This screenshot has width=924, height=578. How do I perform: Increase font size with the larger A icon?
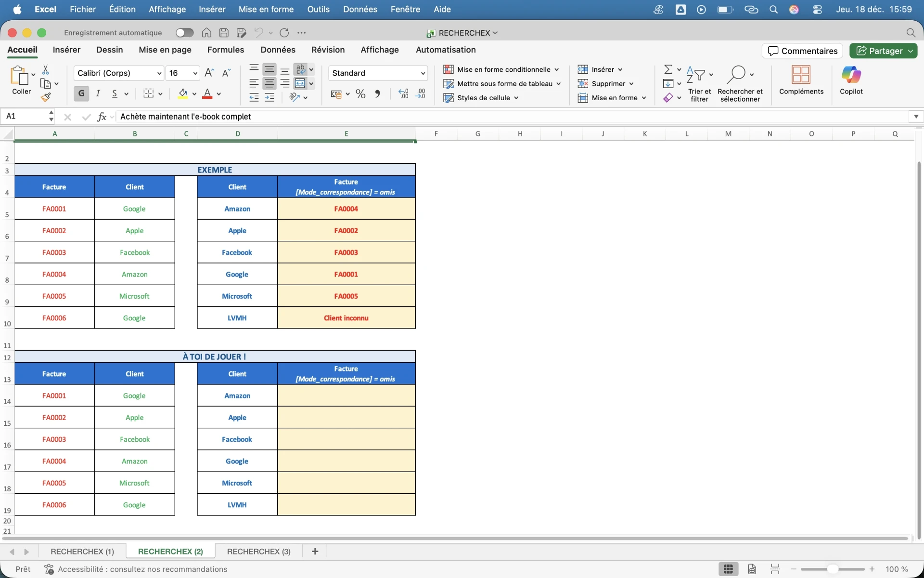pyautogui.click(x=209, y=73)
